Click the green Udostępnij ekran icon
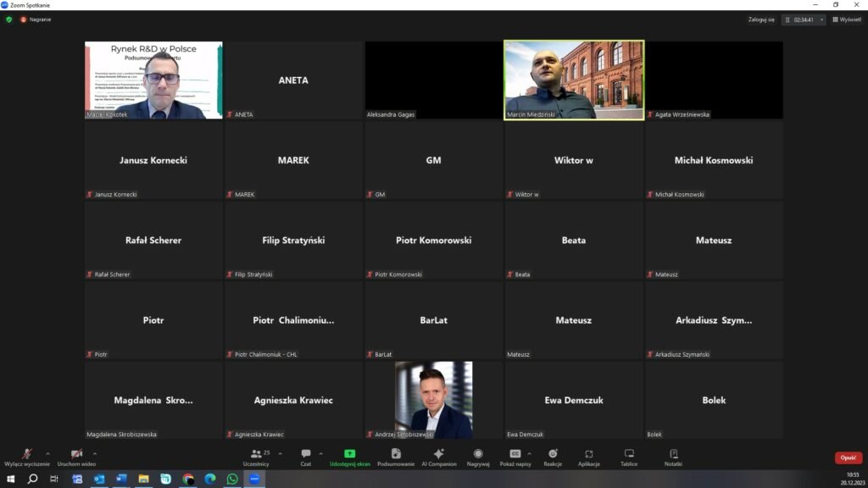Image resolution: width=868 pixels, height=488 pixels. coord(349,456)
